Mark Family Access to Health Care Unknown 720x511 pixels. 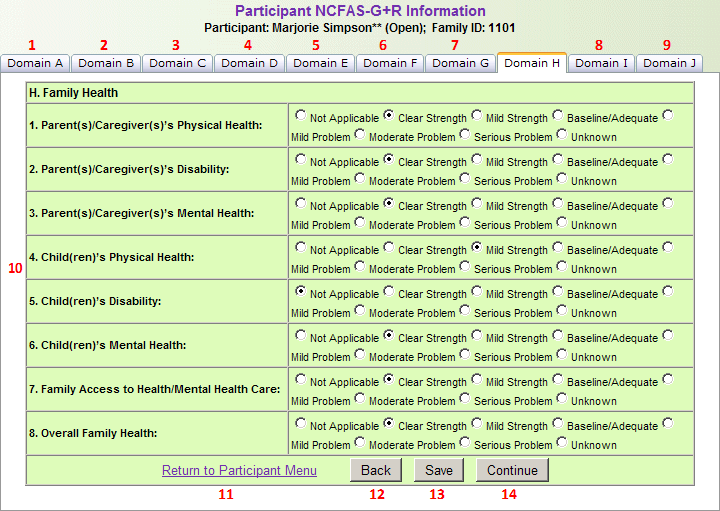[x=562, y=398]
